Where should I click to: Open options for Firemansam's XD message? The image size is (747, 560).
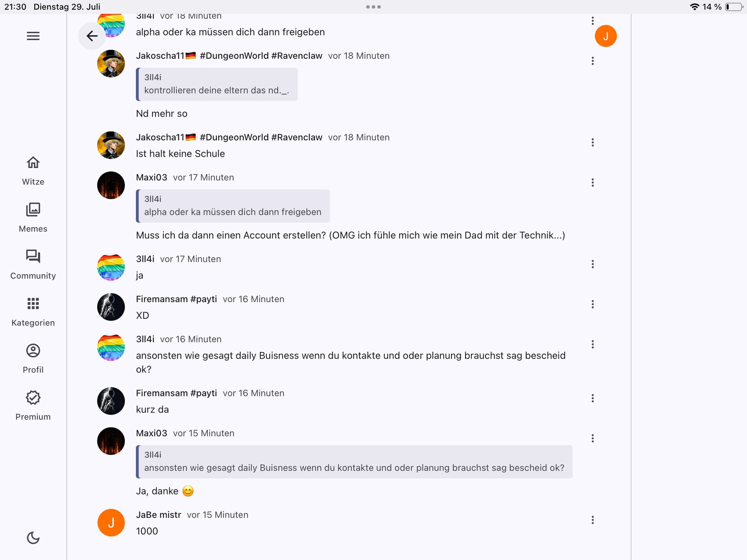(593, 304)
